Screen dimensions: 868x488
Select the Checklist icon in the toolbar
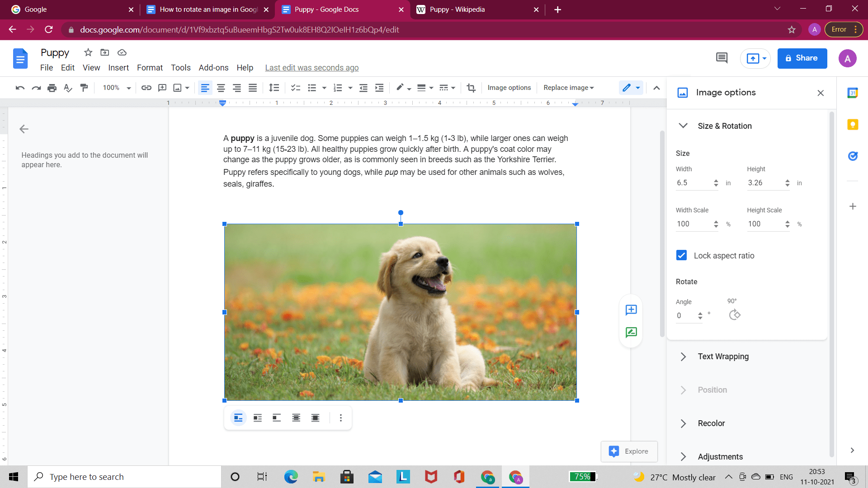tap(296, 88)
